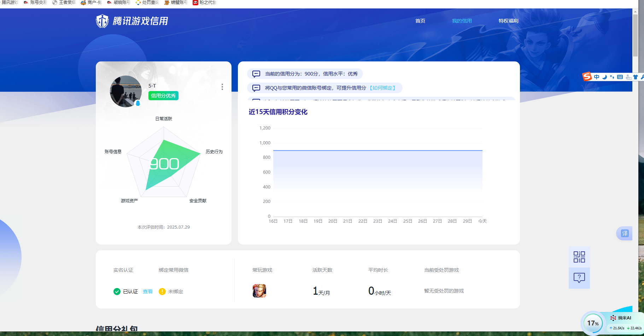Viewport: 644px width, 336px height.
Task: Open the 处罚查询 bookmark
Action: pyautogui.click(x=147, y=2)
